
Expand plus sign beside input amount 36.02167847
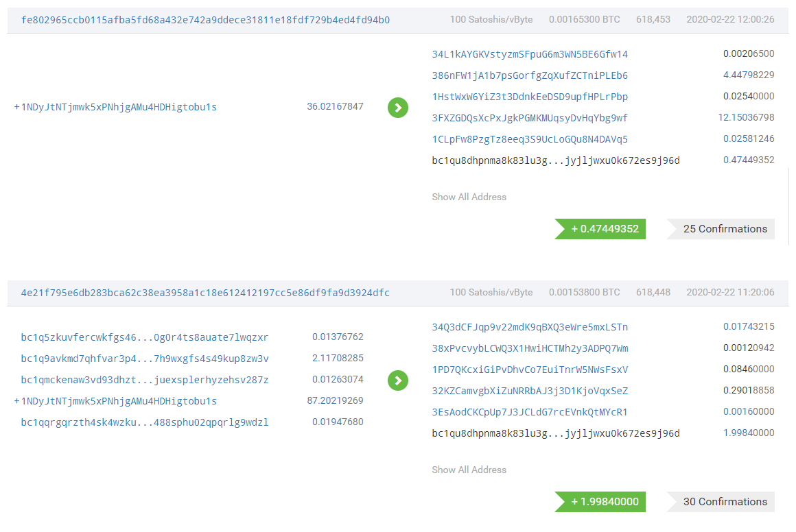point(16,107)
